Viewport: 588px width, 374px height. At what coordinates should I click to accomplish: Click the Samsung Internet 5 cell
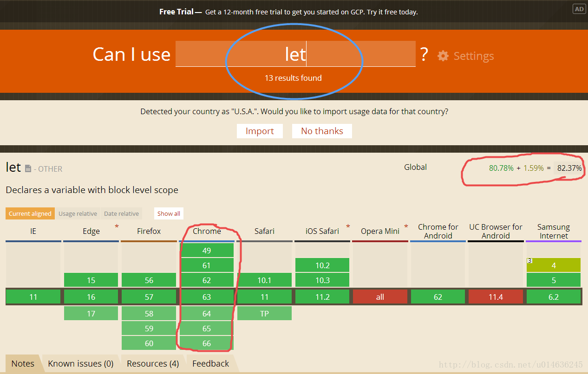tap(554, 280)
